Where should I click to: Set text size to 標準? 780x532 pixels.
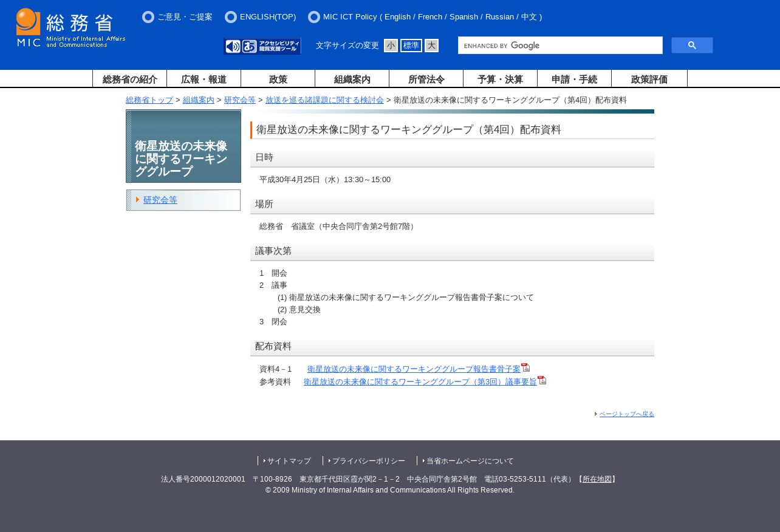(x=411, y=46)
